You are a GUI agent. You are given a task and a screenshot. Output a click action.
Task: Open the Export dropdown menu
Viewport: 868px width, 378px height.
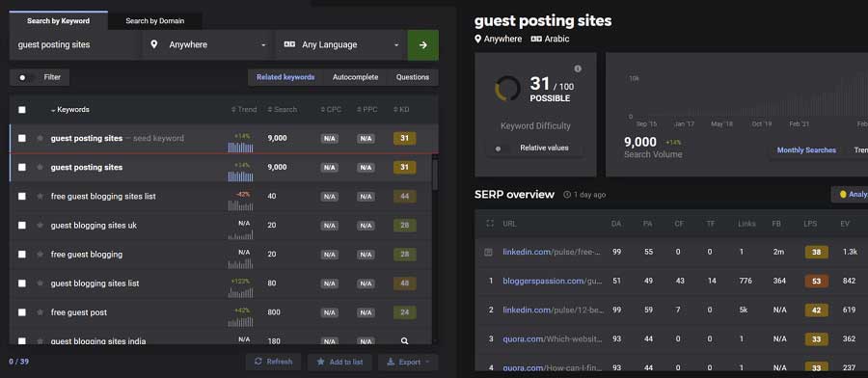pos(408,362)
